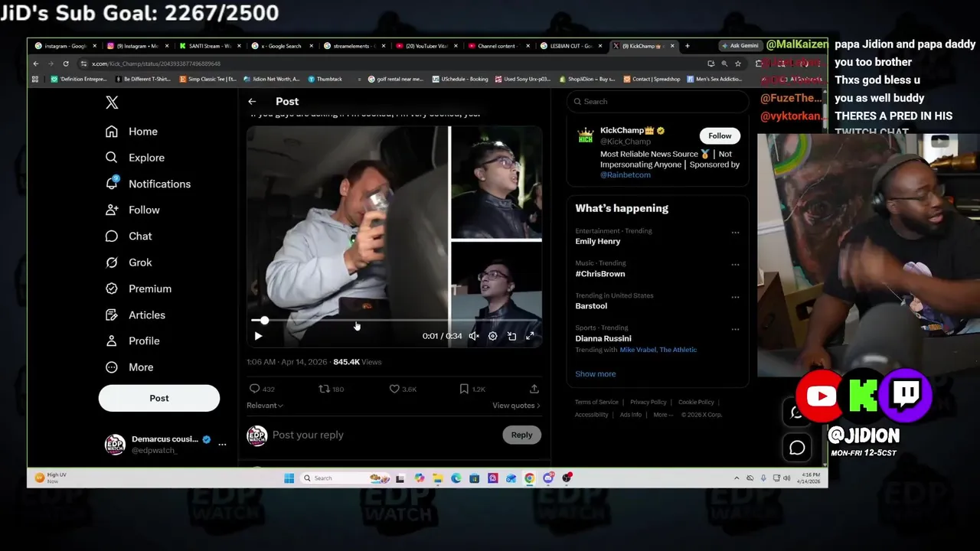This screenshot has width=980, height=551.
Task: Open video settings gear icon
Action: click(x=492, y=336)
